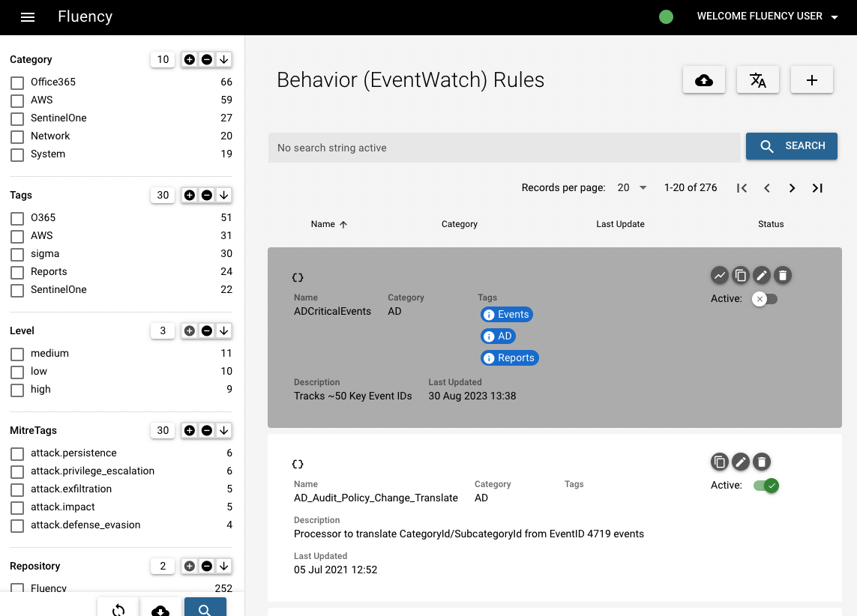Edit the ADCriticalEvents rule
Image resolution: width=857 pixels, height=616 pixels.
point(761,275)
